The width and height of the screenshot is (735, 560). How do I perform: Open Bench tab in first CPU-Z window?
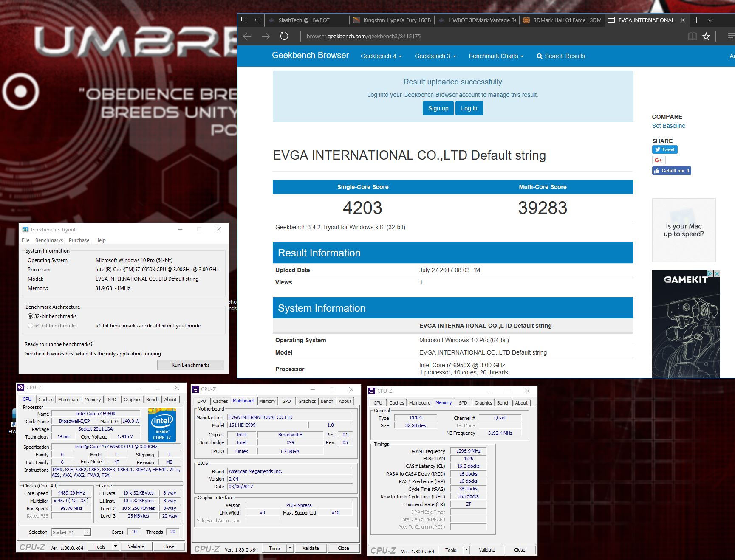(153, 400)
